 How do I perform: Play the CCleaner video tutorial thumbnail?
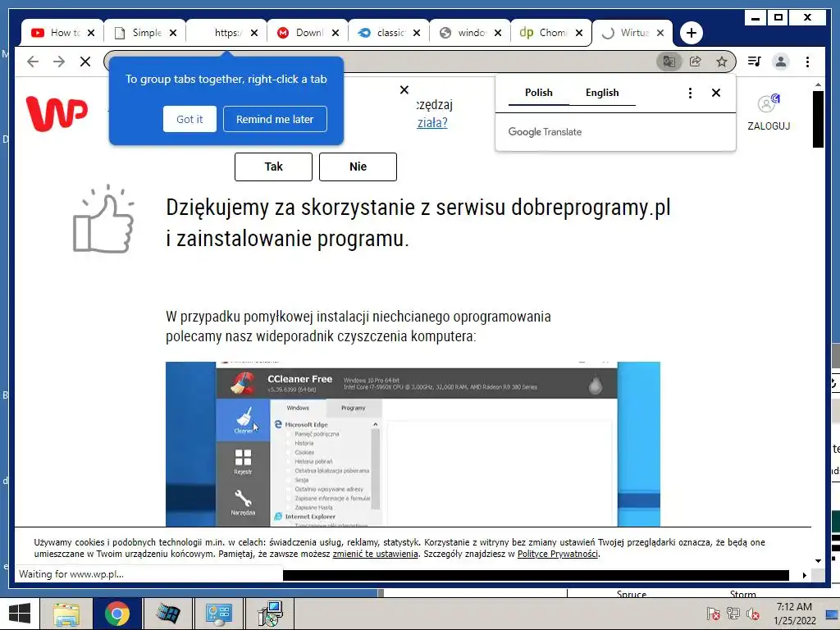413,444
